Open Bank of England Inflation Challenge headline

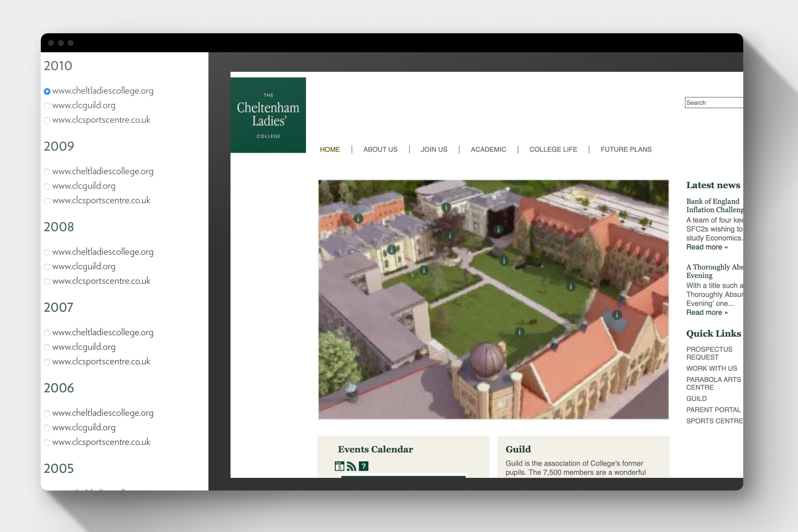point(714,205)
